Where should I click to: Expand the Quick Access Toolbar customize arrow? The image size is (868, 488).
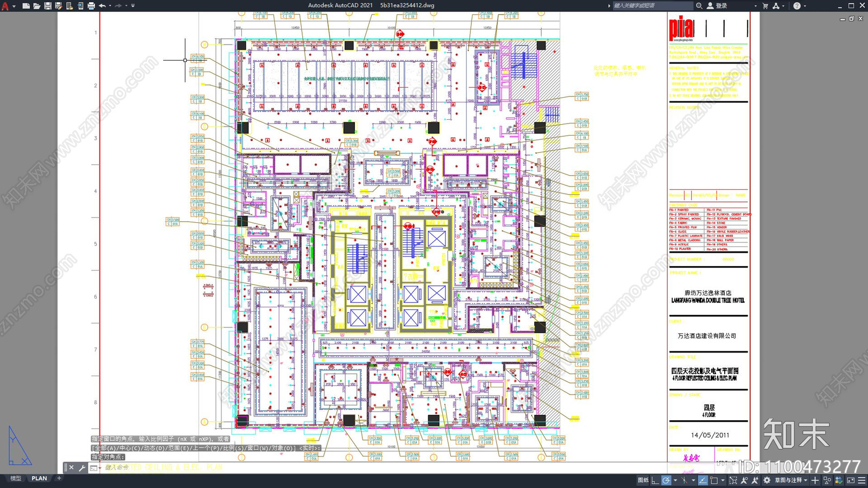133,6
